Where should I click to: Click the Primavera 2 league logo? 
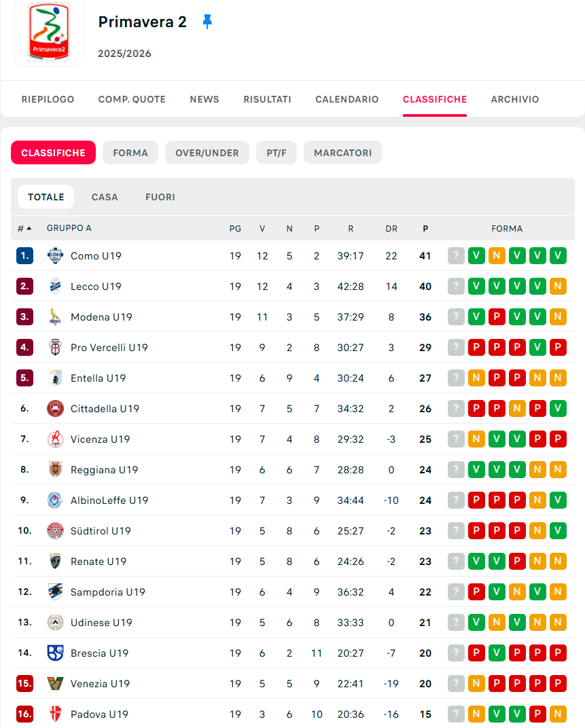coord(49,31)
